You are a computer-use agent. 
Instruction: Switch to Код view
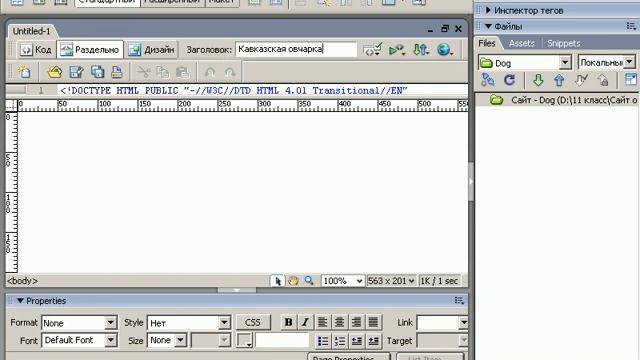pyautogui.click(x=36, y=50)
